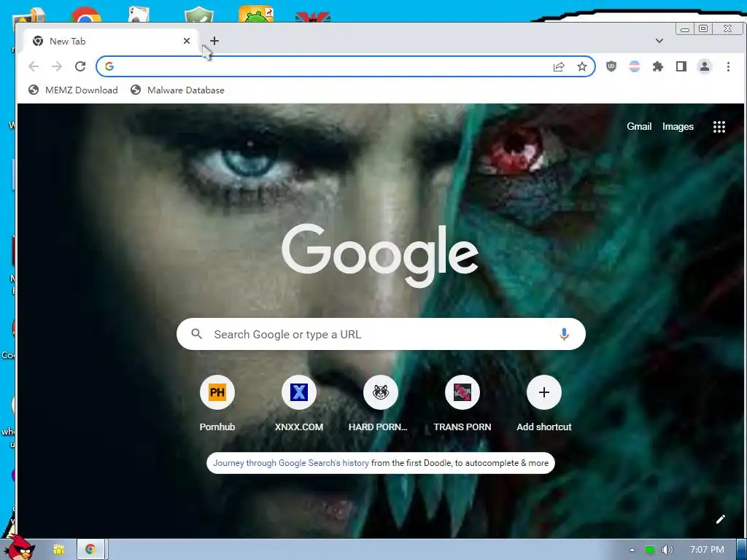Click the Search Google or type a URL box
Image resolution: width=747 pixels, height=560 pixels.
point(381,334)
